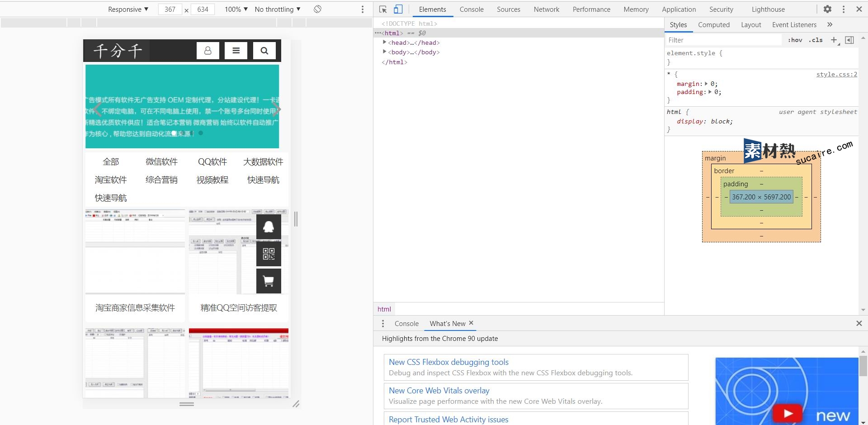Close the bottom drawer
Image resolution: width=868 pixels, height=425 pixels.
[859, 323]
